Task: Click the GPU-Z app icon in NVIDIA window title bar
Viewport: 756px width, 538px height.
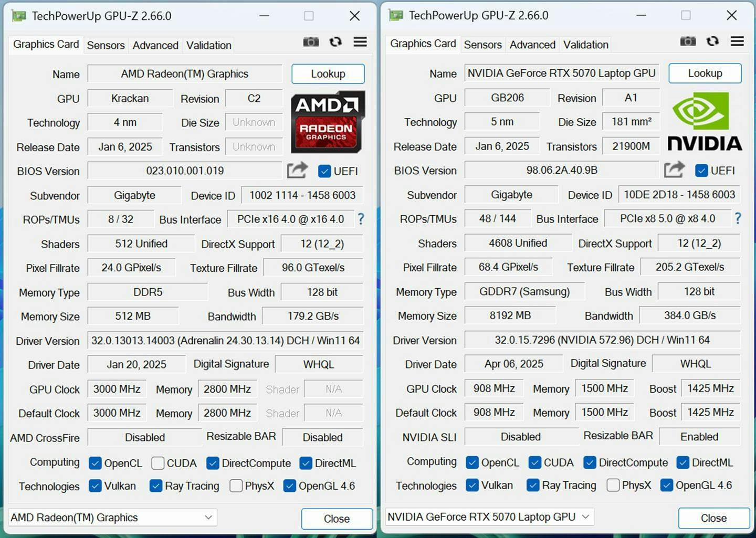Action: [396, 15]
